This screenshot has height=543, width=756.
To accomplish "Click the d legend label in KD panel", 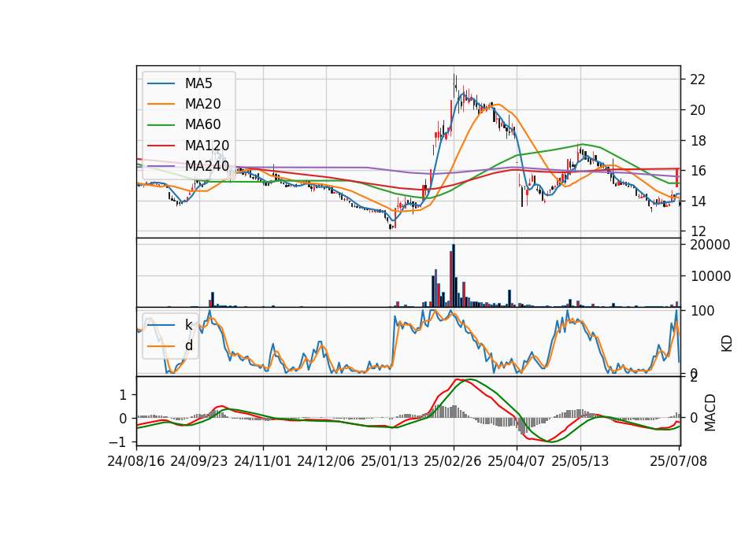I will (x=189, y=345).
